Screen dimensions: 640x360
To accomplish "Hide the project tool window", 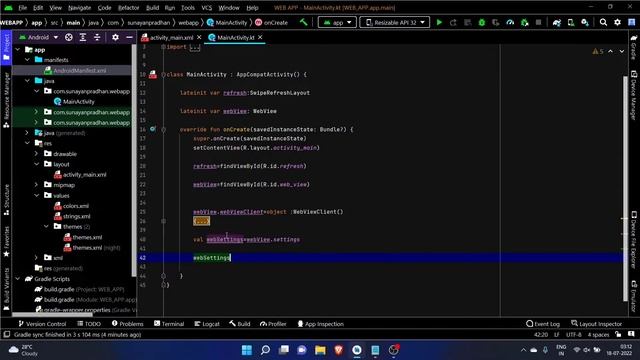I will tap(129, 37).
